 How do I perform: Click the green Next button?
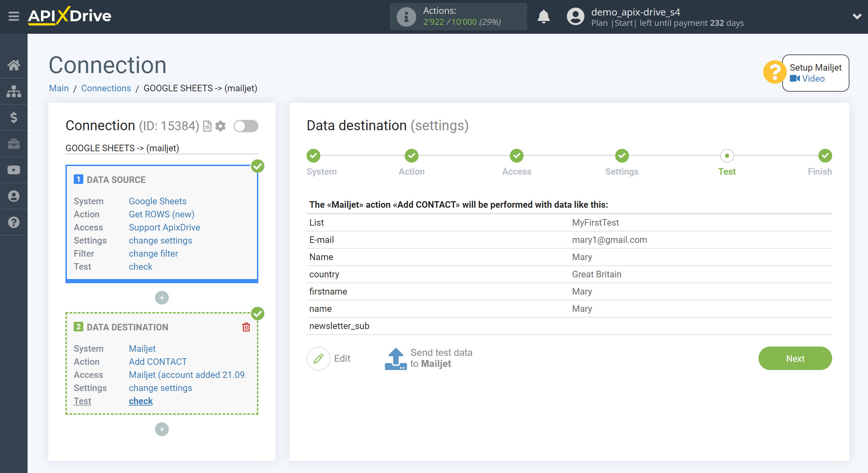(x=795, y=358)
